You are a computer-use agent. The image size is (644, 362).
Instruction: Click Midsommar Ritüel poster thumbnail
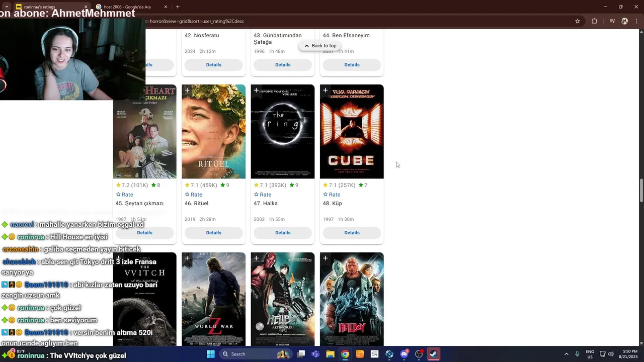click(x=213, y=132)
